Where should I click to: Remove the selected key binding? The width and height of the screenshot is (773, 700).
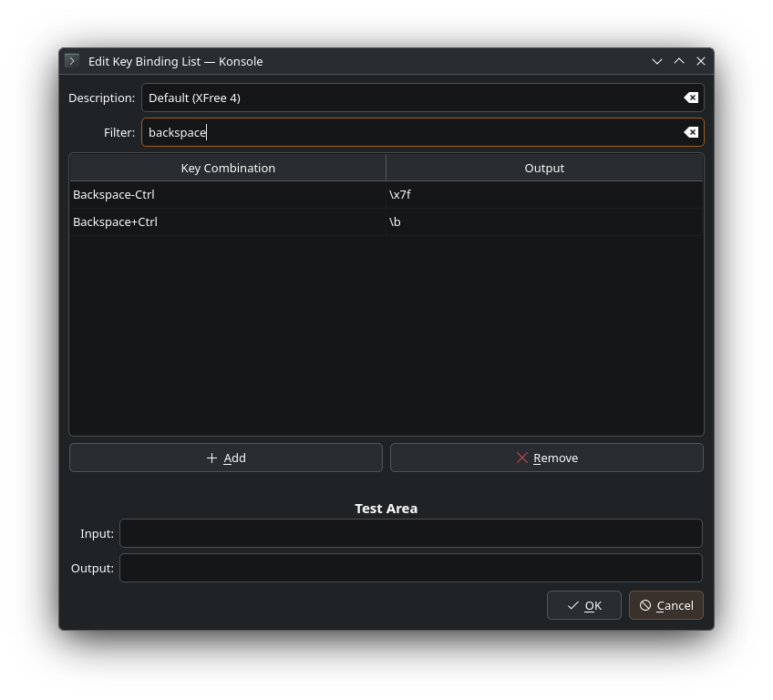coord(547,458)
